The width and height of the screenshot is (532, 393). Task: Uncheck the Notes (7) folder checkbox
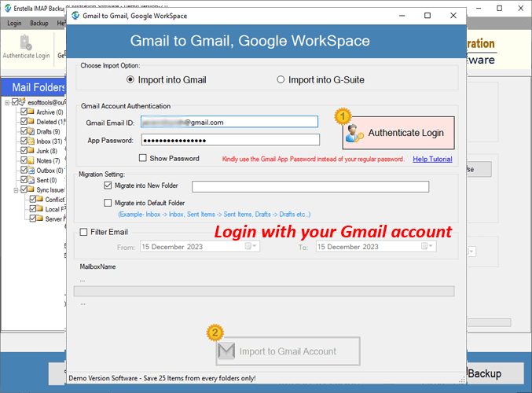(24, 160)
